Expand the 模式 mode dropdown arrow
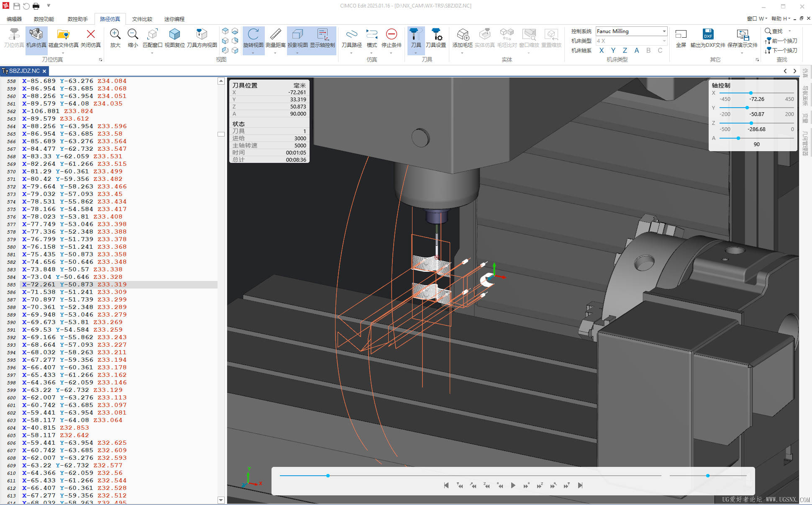Screen dimensions: 812x505 (x=371, y=53)
